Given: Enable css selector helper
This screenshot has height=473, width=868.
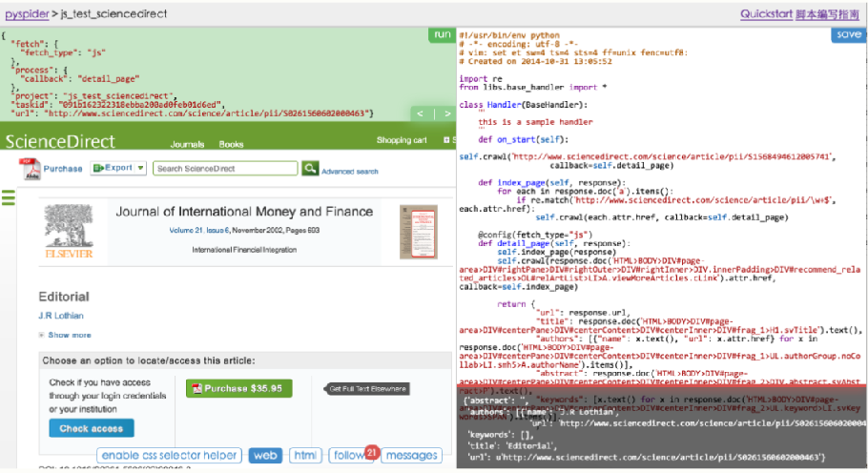Looking at the screenshot, I should (x=169, y=455).
